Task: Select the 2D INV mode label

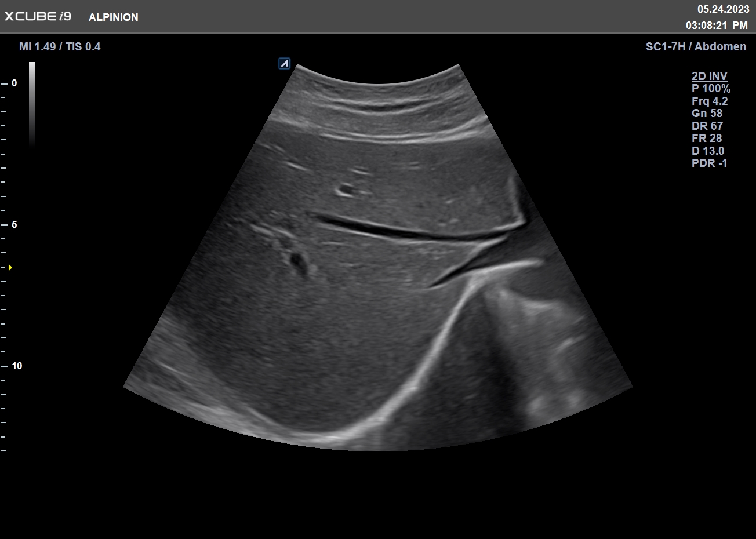Action: point(709,76)
